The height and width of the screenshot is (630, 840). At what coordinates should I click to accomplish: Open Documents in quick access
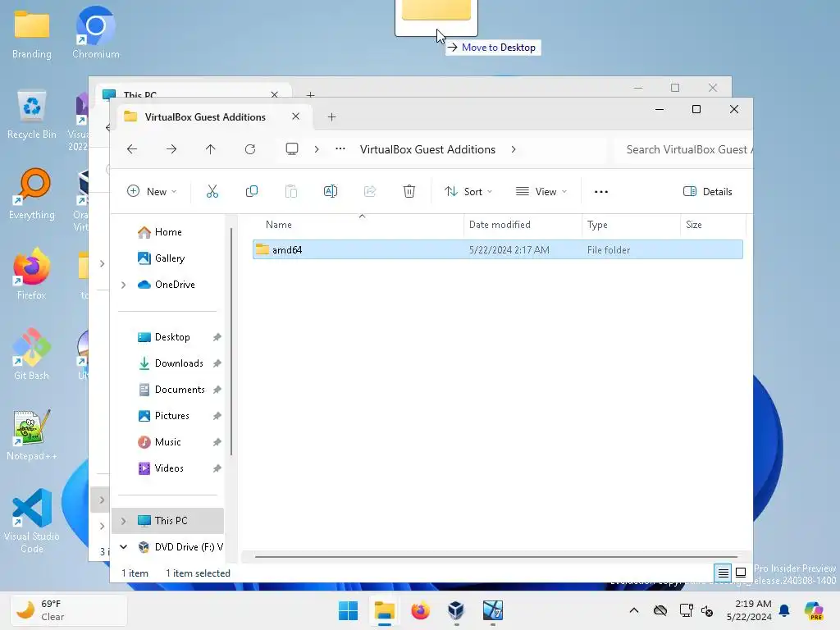(172, 390)
